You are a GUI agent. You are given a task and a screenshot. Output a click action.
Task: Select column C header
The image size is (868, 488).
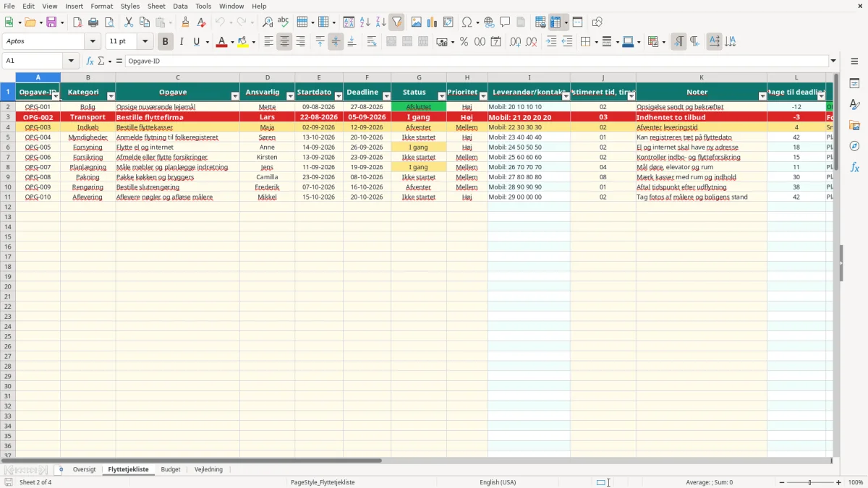(x=178, y=77)
